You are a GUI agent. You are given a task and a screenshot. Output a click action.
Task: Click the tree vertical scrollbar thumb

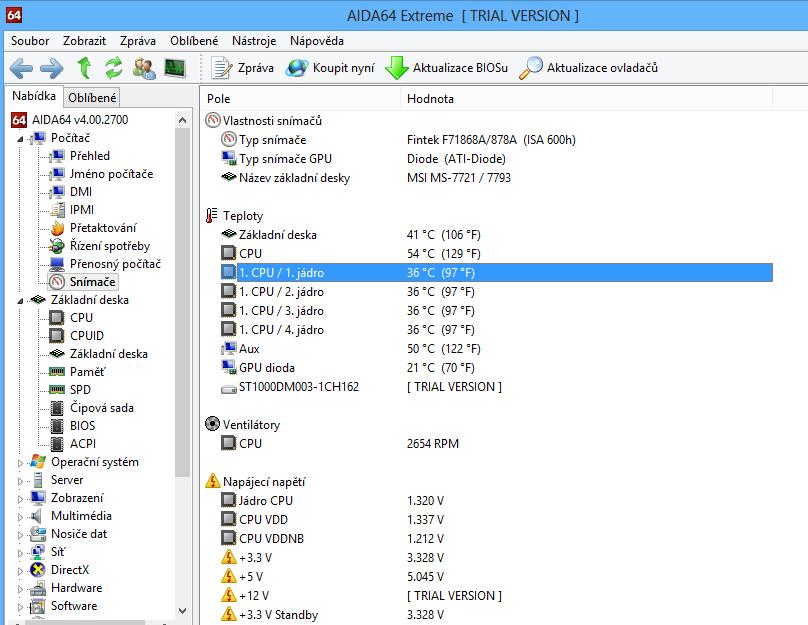pos(182,302)
